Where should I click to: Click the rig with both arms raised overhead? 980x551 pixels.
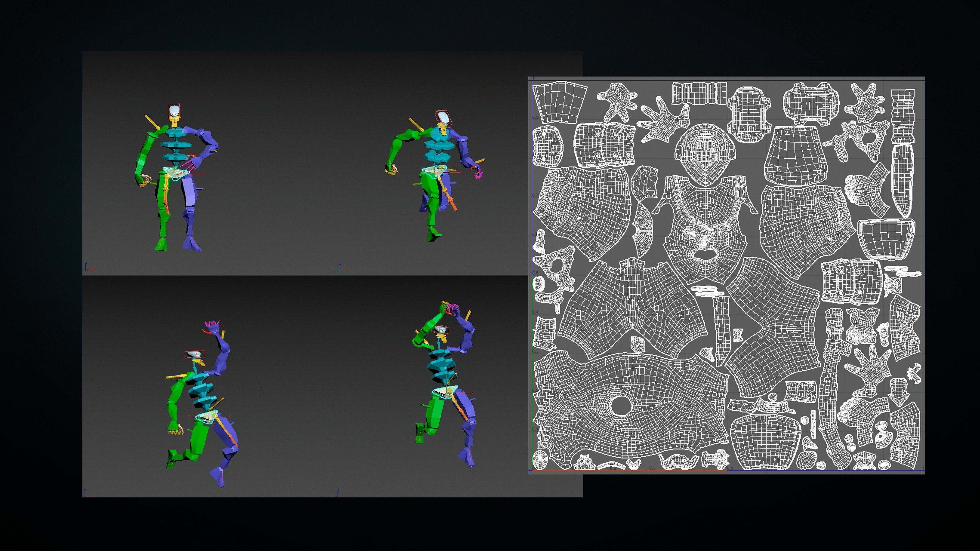point(444,384)
